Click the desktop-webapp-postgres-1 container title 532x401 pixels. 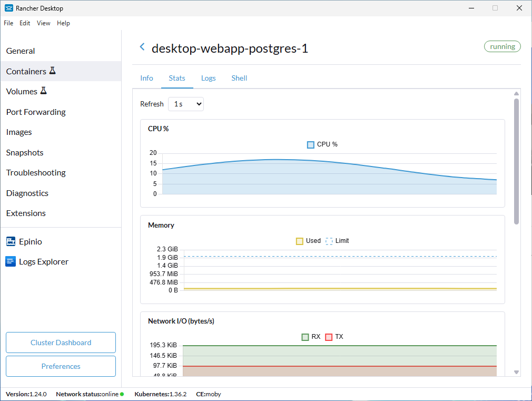pyautogui.click(x=230, y=48)
